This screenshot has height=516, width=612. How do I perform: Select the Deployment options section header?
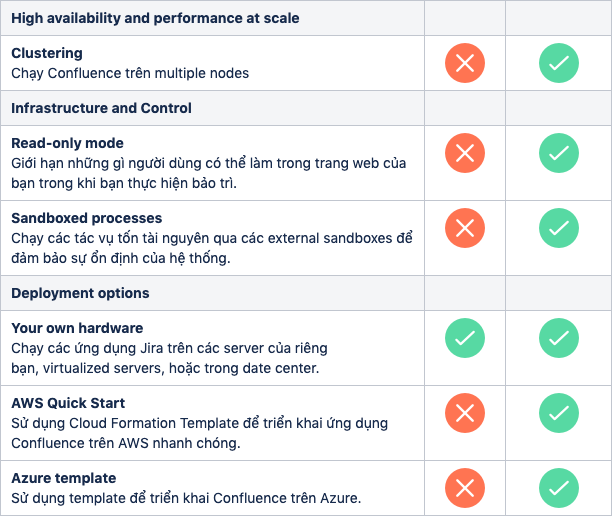click(x=80, y=293)
